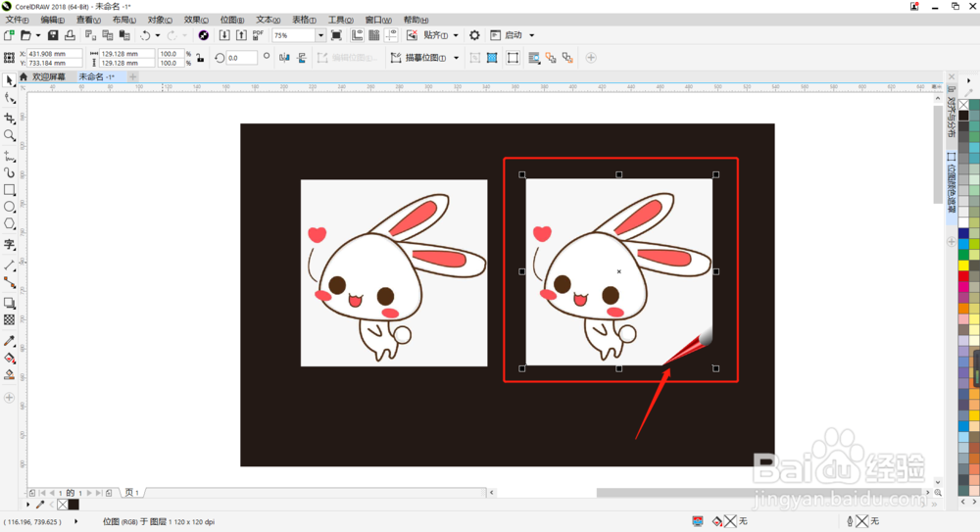The height and width of the screenshot is (532, 980).
Task: Select the Zoom magnifier tool
Action: tap(10, 135)
